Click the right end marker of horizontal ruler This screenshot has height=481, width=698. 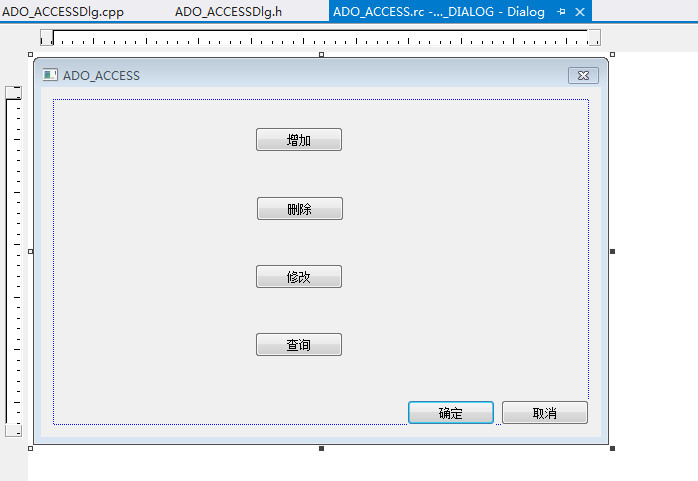594,37
